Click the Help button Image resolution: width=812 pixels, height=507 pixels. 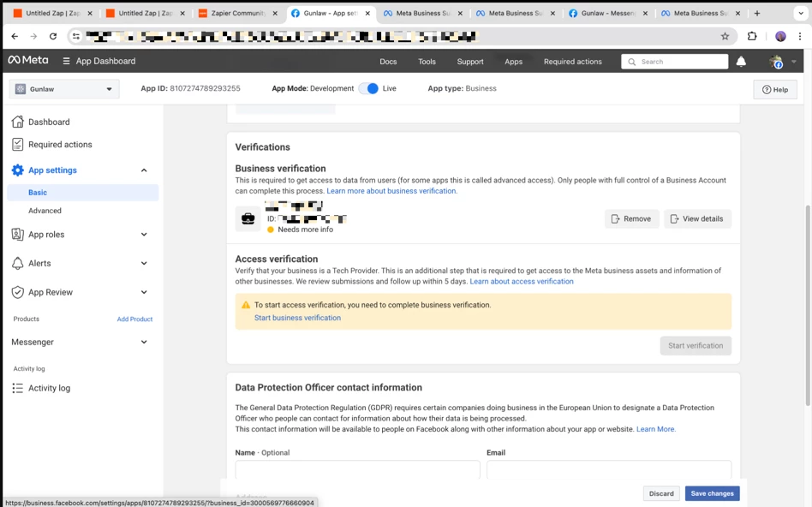click(x=774, y=90)
